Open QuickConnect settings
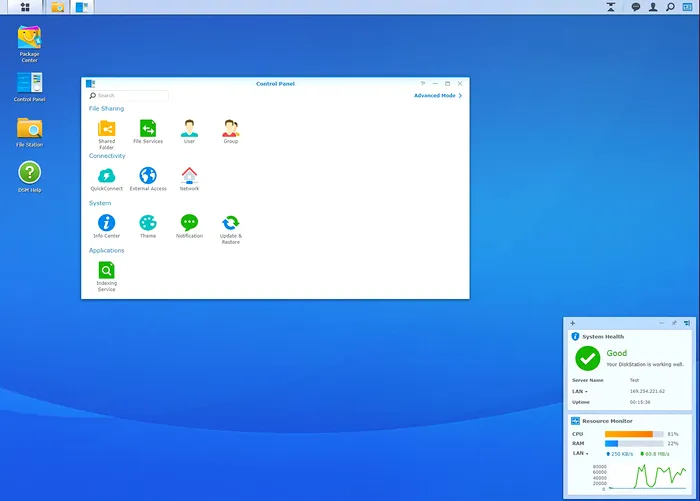Image resolution: width=700 pixels, height=501 pixels. pos(106,179)
